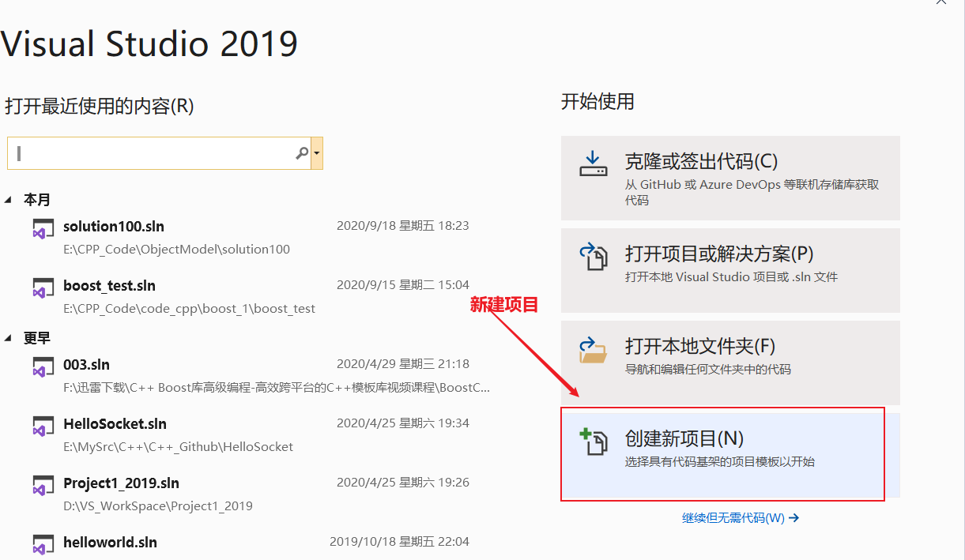Click the boost_test.sln solution file icon

(43, 288)
